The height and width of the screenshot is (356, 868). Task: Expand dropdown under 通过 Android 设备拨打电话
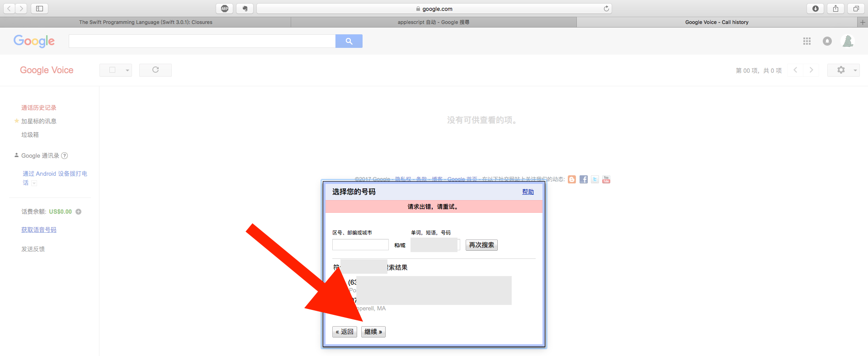pyautogui.click(x=34, y=183)
